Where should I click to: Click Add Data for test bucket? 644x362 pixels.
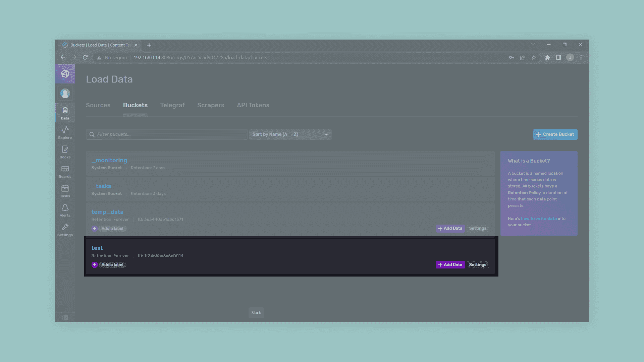point(450,265)
